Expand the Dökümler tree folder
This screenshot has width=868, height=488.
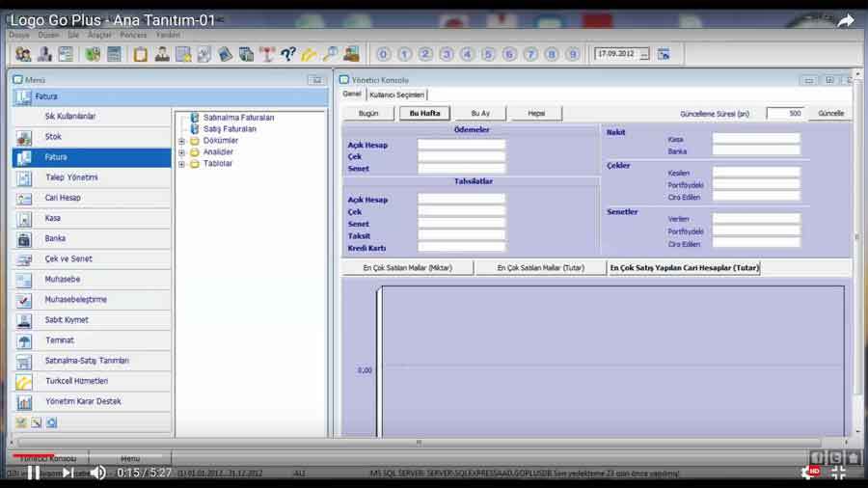click(x=181, y=141)
